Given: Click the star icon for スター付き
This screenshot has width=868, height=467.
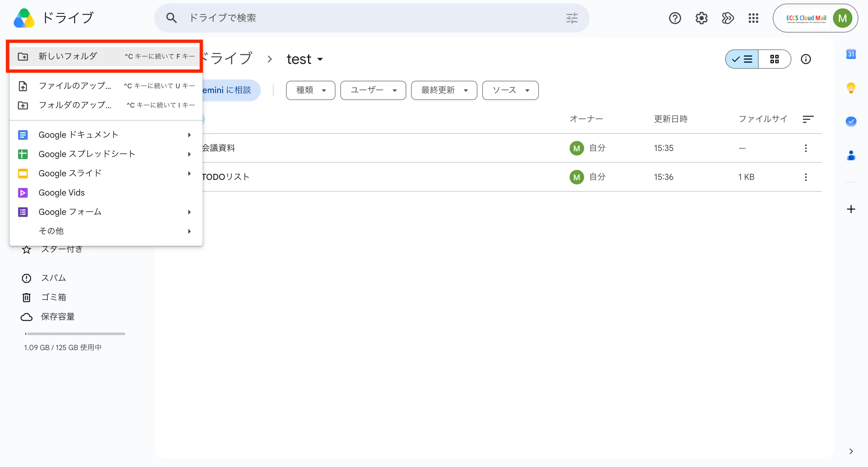Looking at the screenshot, I should tap(26, 250).
